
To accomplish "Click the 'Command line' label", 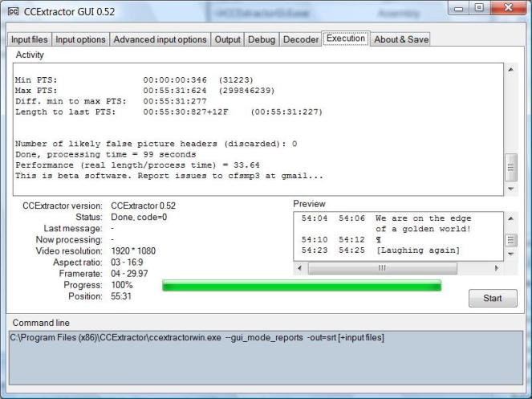I will pos(41,323).
